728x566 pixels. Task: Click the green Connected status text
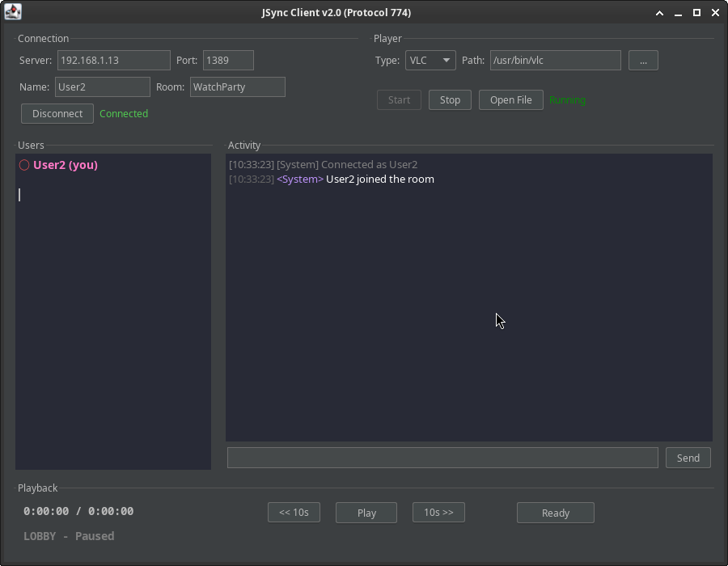pyautogui.click(x=124, y=114)
